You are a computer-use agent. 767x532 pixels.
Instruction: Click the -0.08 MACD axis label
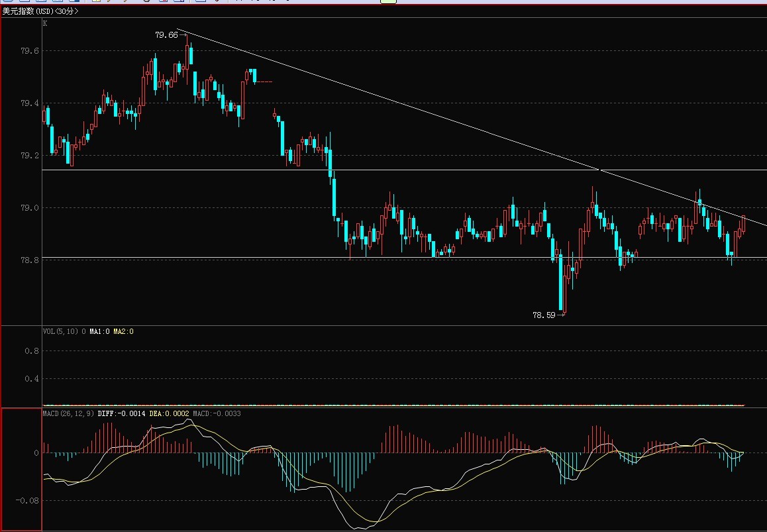pyautogui.click(x=27, y=501)
